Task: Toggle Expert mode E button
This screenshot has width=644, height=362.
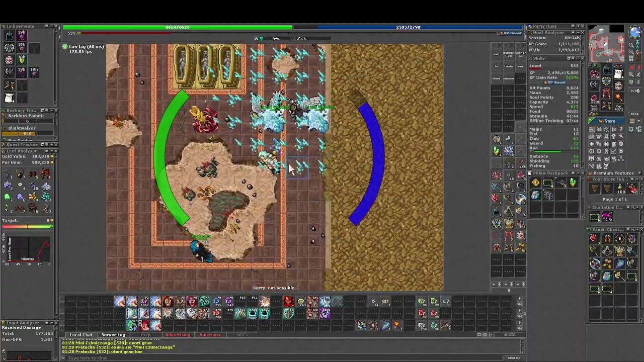Action: pos(638,82)
